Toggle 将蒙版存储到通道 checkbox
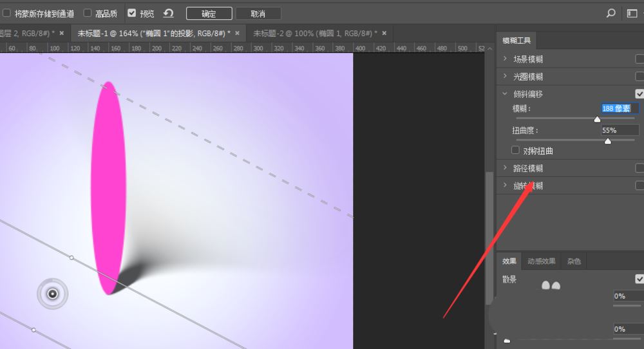Screen dimensions: 644x349 click(6, 13)
